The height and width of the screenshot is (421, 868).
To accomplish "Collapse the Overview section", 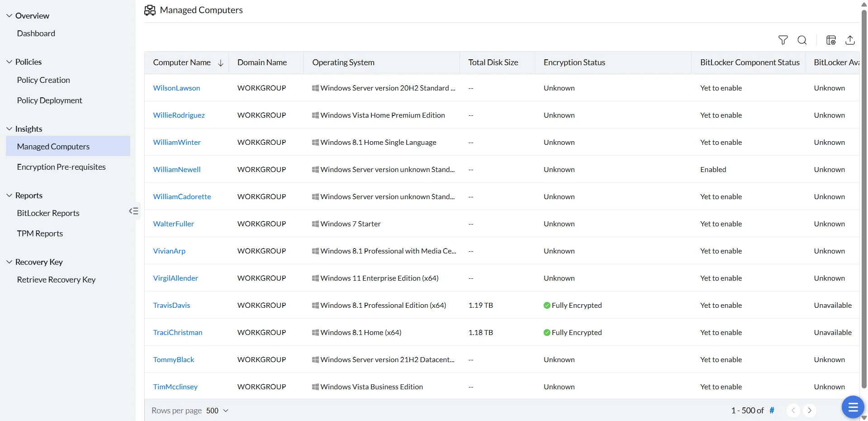I will pos(9,15).
